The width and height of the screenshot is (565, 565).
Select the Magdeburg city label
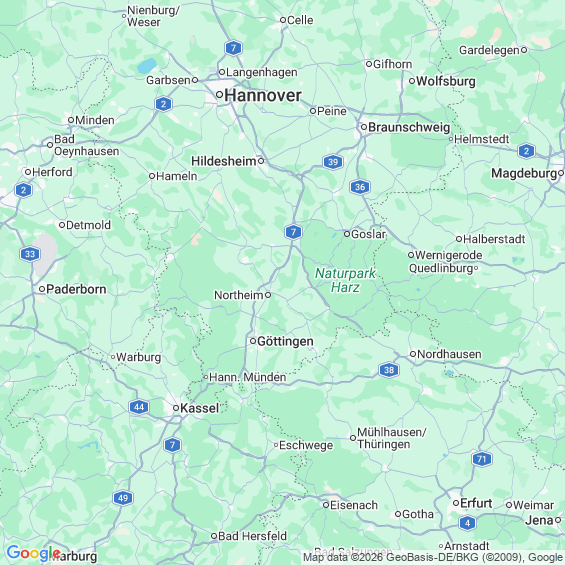coord(524,174)
